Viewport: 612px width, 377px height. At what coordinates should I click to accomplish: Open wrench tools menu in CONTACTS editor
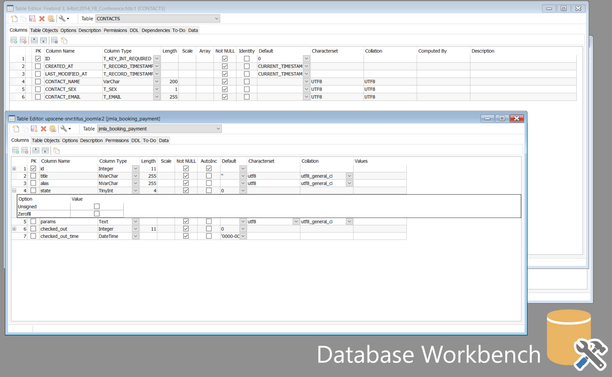tap(64, 19)
